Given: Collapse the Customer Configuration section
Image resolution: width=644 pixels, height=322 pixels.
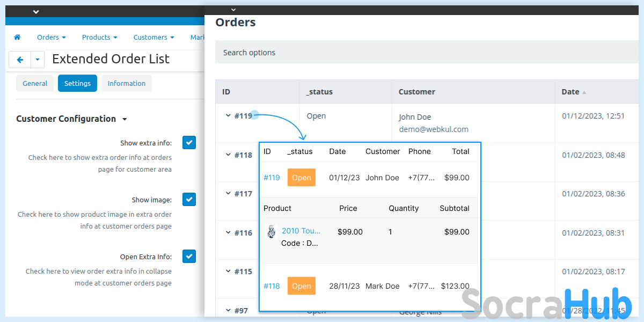Looking at the screenshot, I should click(x=125, y=119).
